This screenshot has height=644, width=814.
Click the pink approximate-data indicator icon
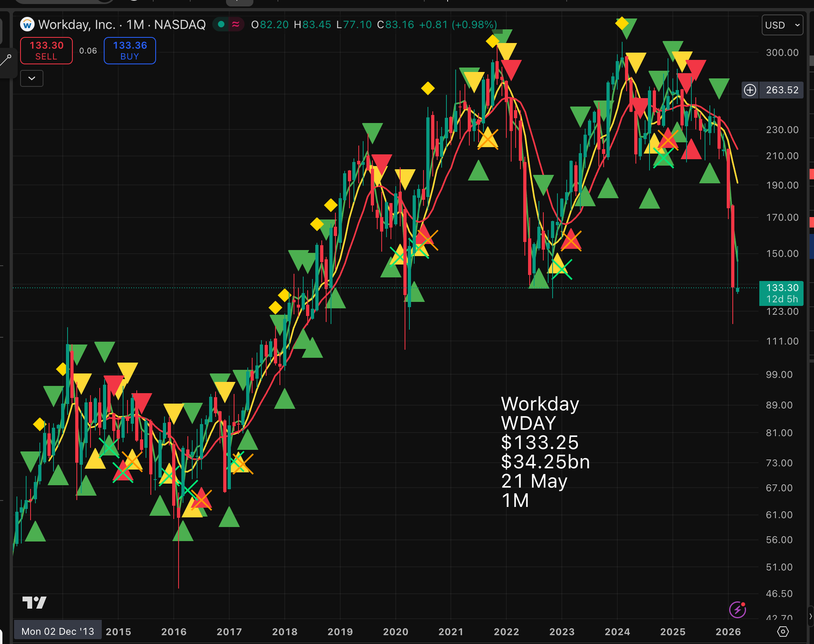(x=236, y=25)
